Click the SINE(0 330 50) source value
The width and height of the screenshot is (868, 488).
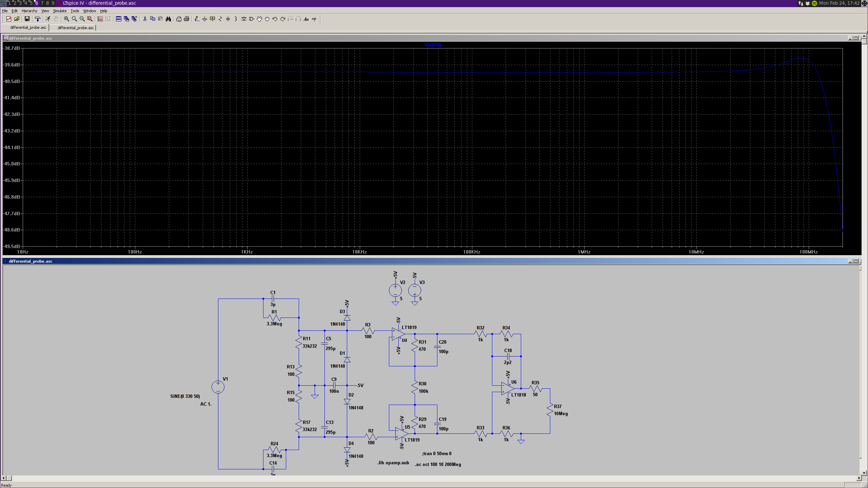click(x=185, y=396)
